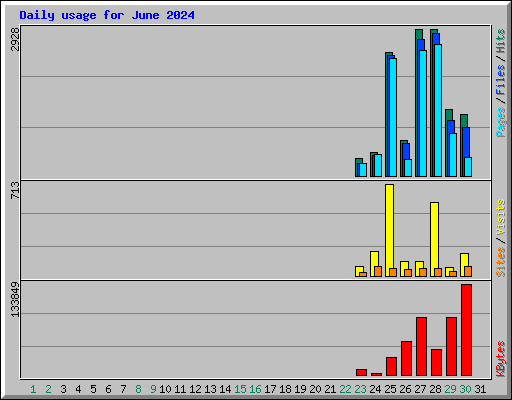Click the 'Daily usage for June 2024' title
This screenshot has height=400, width=512.
point(107,16)
